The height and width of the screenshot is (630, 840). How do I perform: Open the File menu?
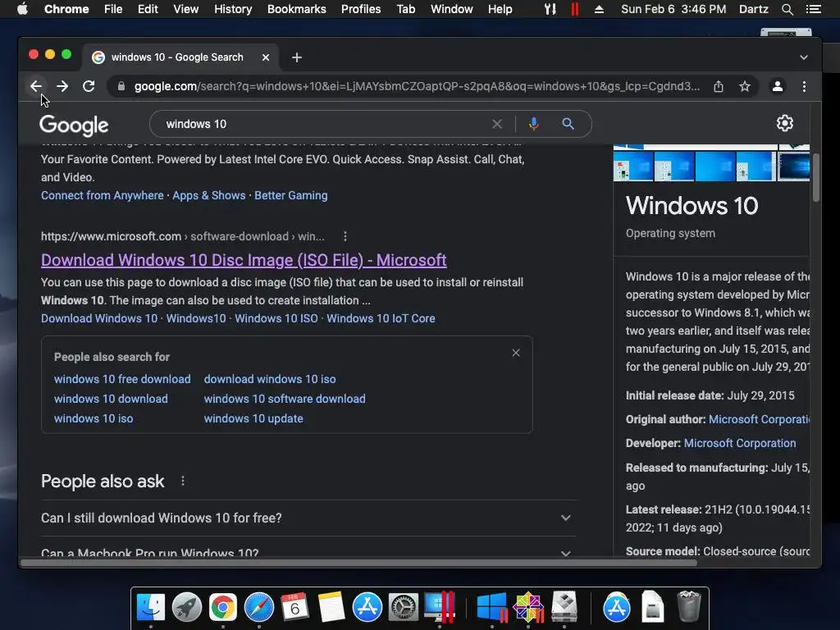coord(113,9)
